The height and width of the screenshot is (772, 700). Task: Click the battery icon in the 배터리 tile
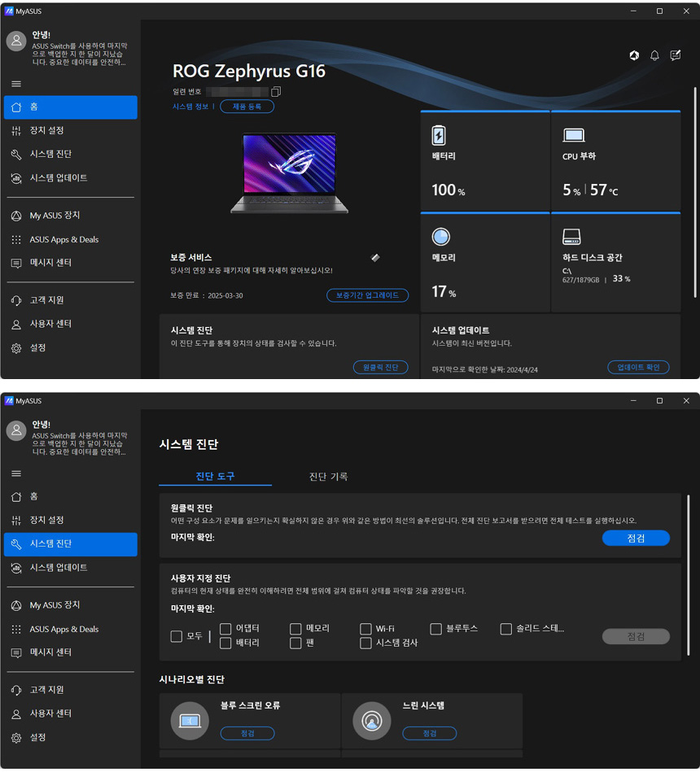(x=439, y=135)
